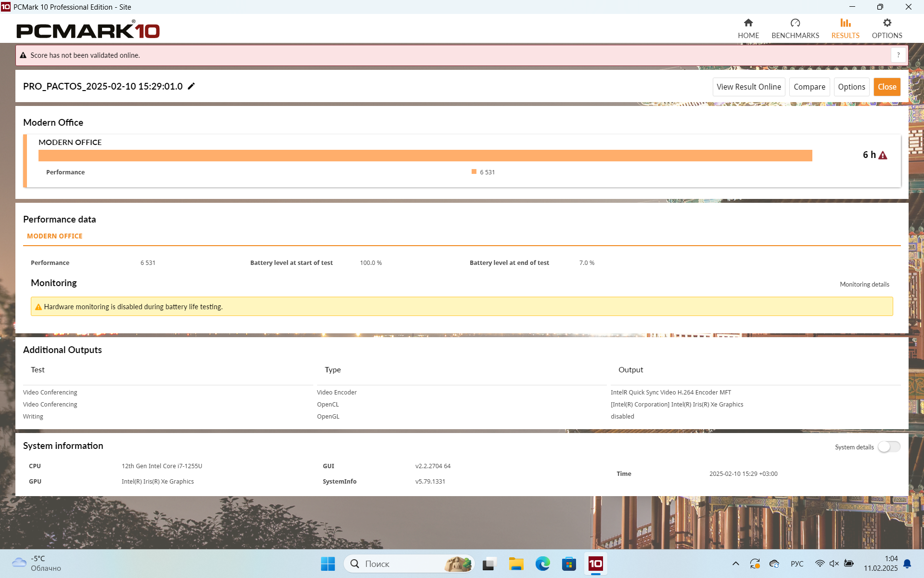924x578 pixels.
Task: Select the MODERN OFFICE performance tab
Action: [x=55, y=236]
